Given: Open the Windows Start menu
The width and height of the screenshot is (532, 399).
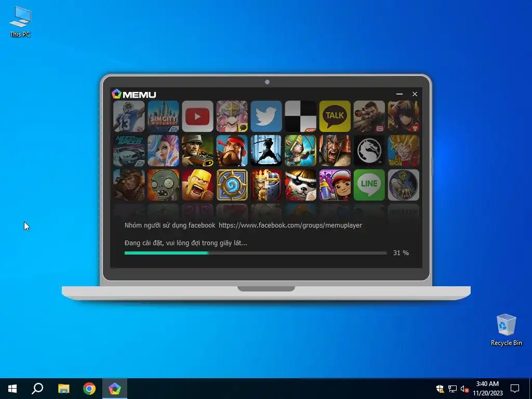Looking at the screenshot, I should coord(12,389).
